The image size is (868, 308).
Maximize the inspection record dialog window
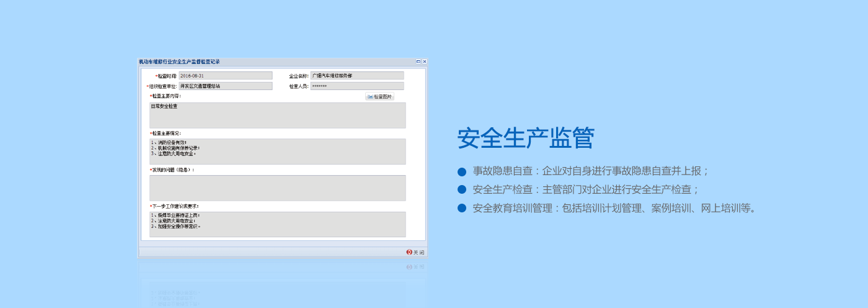point(418,61)
